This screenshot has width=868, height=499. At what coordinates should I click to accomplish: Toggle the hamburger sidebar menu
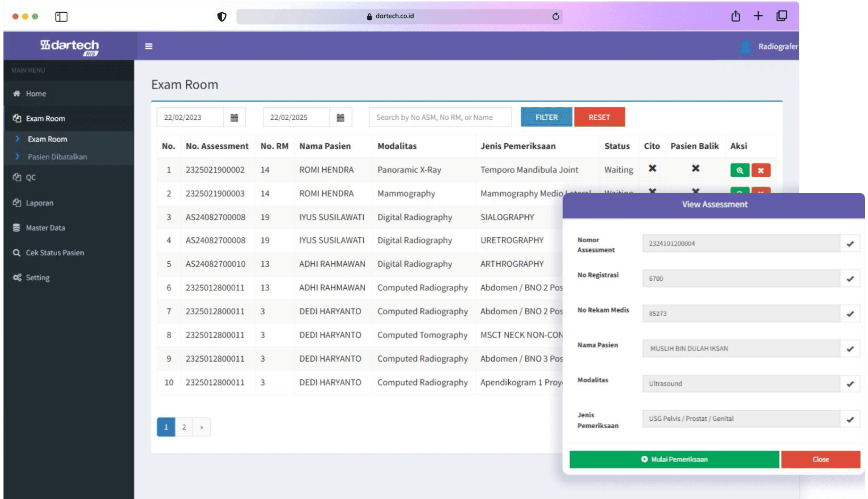coord(148,46)
